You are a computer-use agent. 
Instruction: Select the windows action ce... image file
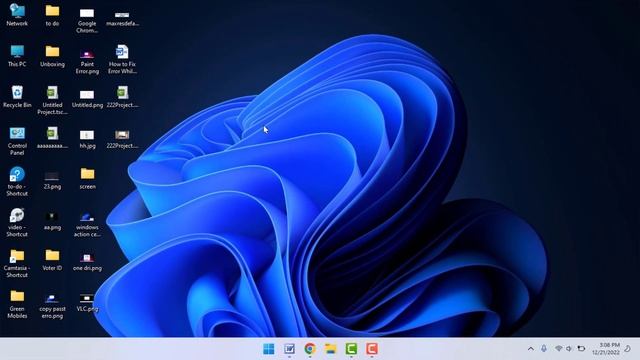click(87, 224)
